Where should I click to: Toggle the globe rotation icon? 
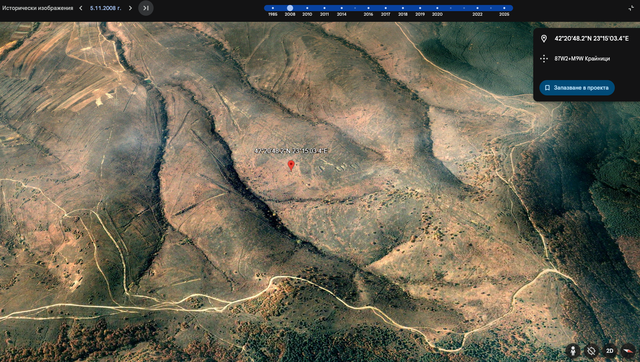click(591, 351)
